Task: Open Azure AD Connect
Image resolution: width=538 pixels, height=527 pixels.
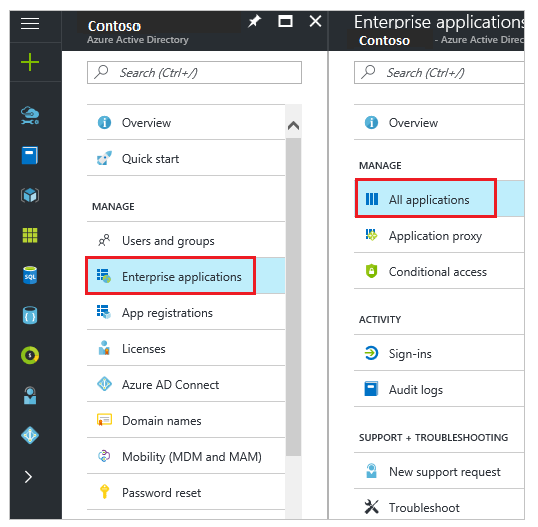Action: click(186, 385)
